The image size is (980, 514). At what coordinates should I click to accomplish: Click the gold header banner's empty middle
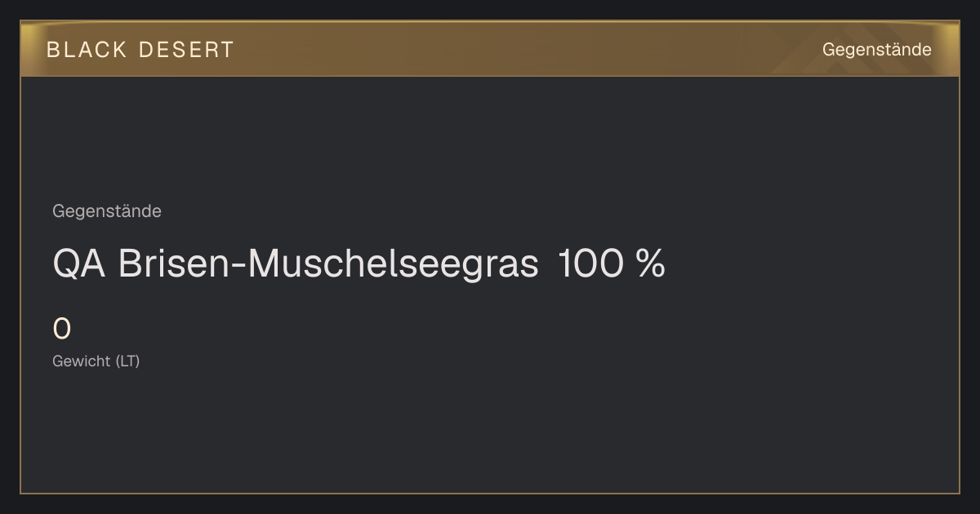click(x=523, y=50)
